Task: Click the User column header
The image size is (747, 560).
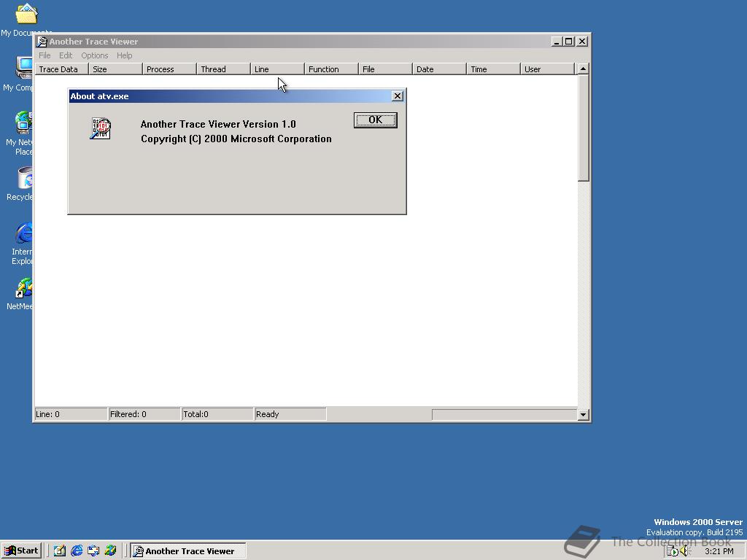Action: pyautogui.click(x=548, y=69)
